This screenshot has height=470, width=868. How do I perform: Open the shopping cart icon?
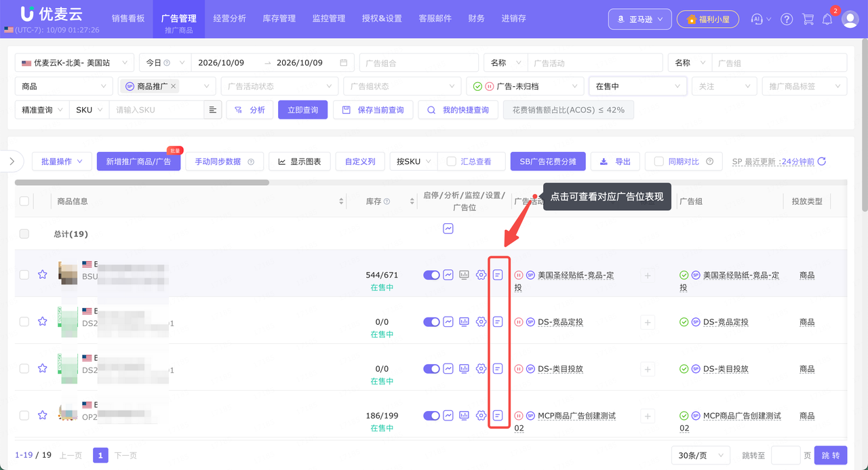[x=808, y=19]
